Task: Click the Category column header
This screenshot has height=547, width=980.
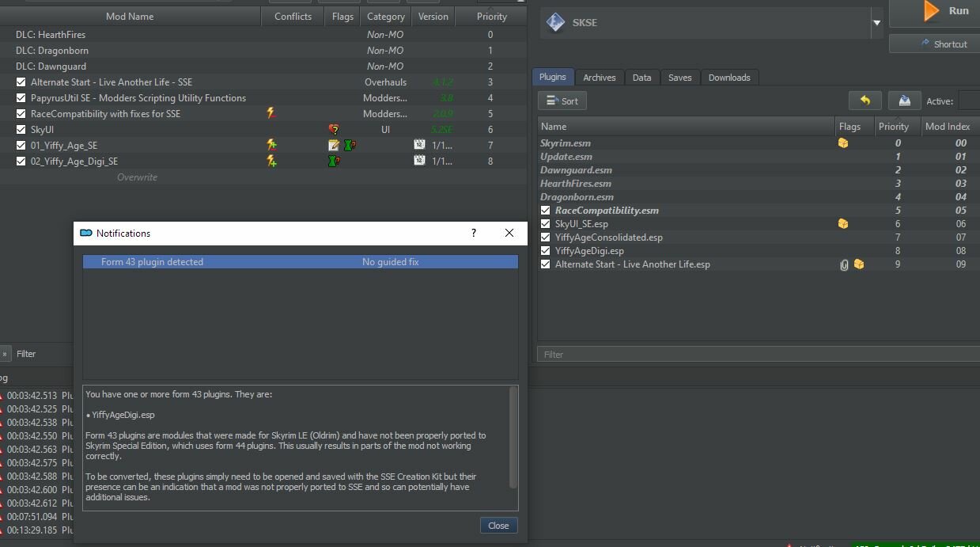Action: coord(386,16)
